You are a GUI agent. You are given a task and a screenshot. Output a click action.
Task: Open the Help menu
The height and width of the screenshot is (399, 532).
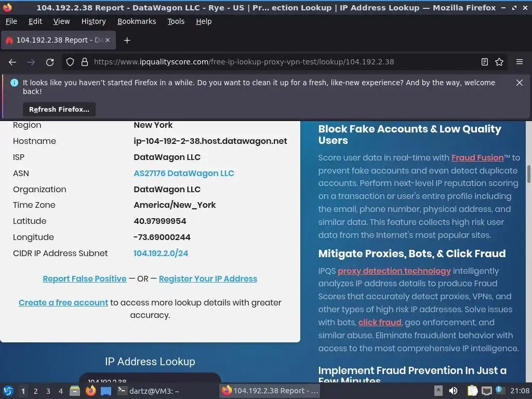click(x=204, y=21)
